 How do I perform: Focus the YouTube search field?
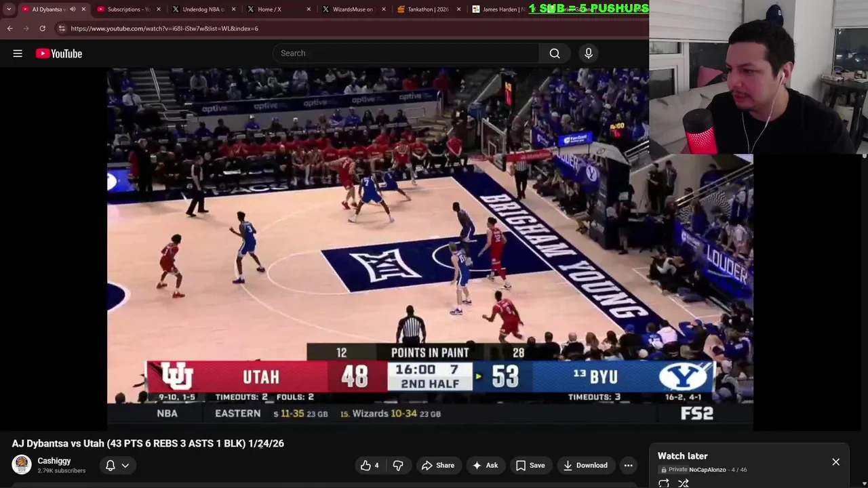pos(406,53)
